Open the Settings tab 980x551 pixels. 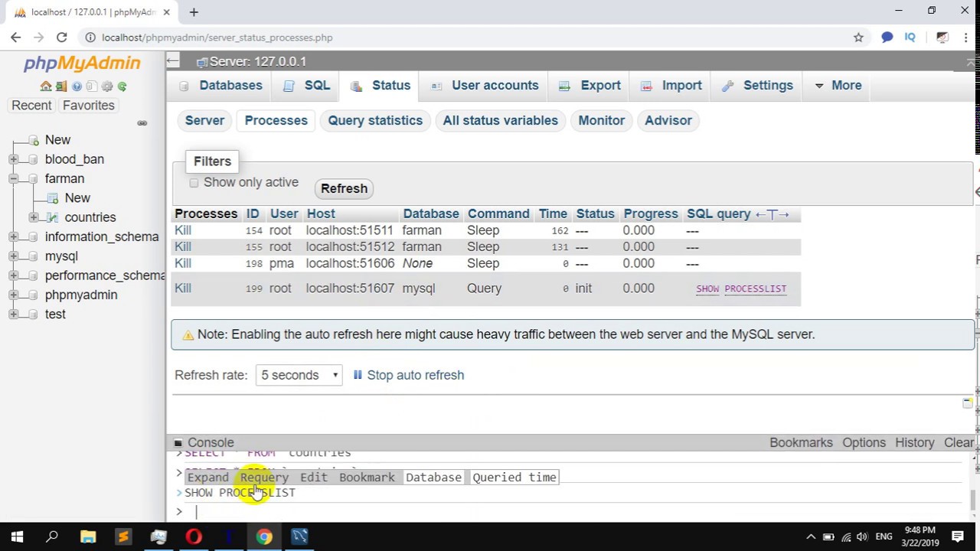coord(757,86)
